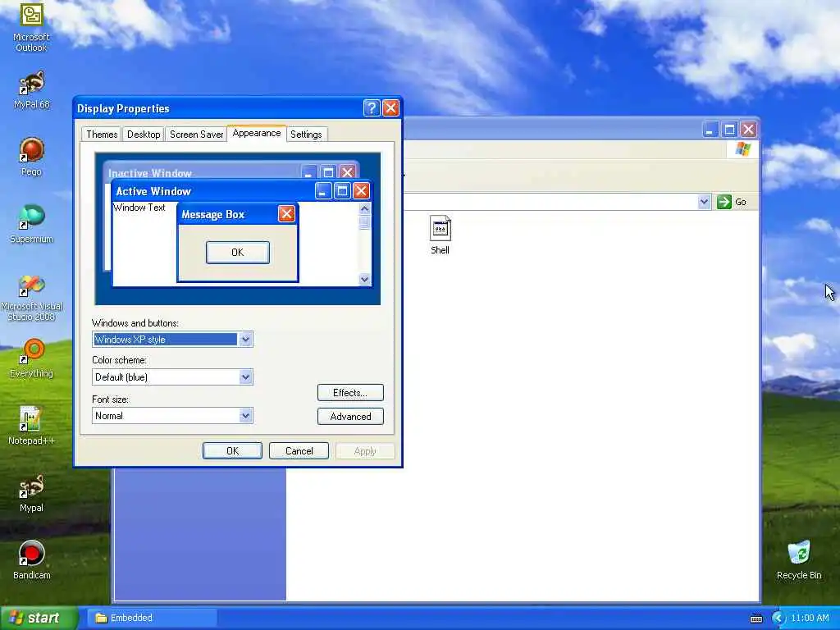Screen dimensions: 840x630
Task: Select the Mypal desktop shortcut
Action: coord(31,493)
